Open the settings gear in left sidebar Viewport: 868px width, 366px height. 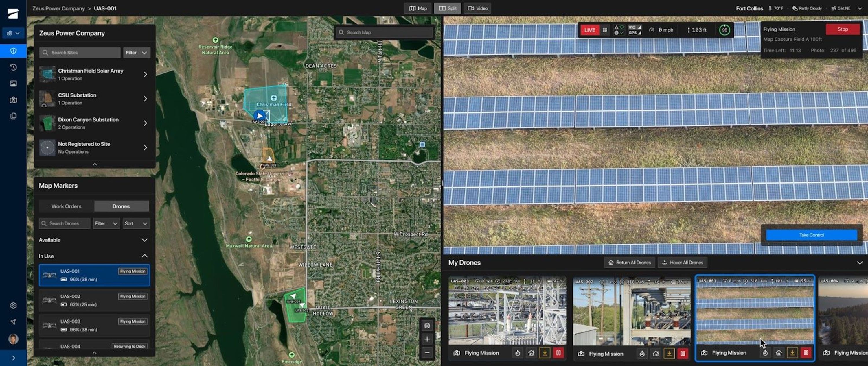(13, 305)
